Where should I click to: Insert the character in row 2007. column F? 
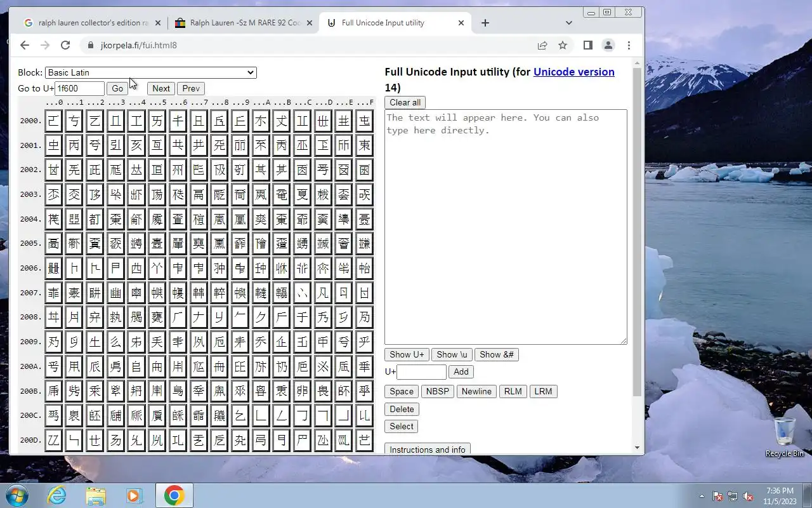point(364,293)
